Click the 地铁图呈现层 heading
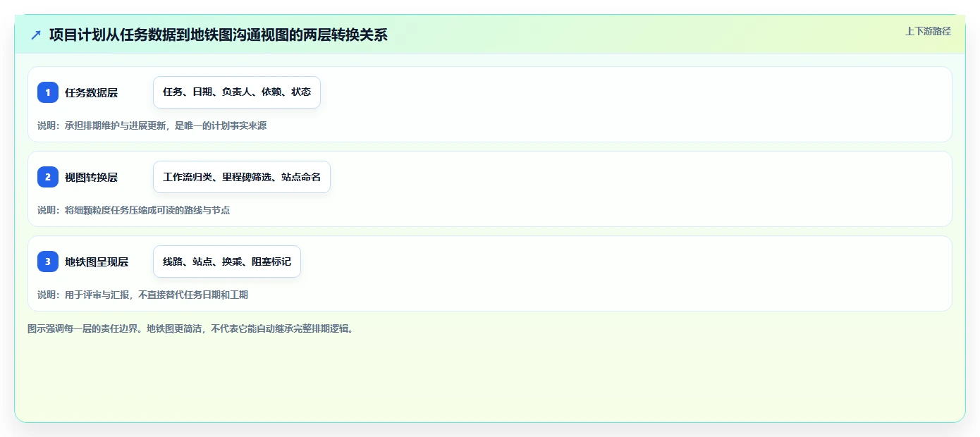980x437 pixels. tap(97, 261)
